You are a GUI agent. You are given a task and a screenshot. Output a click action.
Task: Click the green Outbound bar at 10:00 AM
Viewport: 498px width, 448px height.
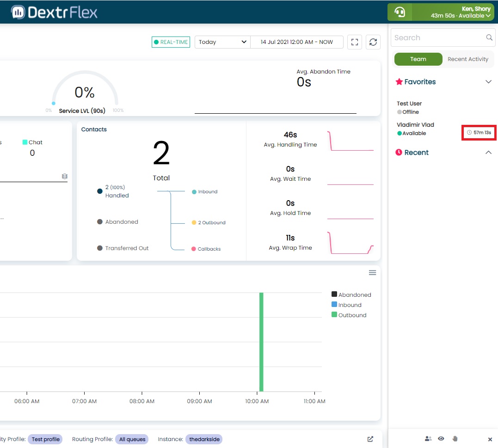261,342
